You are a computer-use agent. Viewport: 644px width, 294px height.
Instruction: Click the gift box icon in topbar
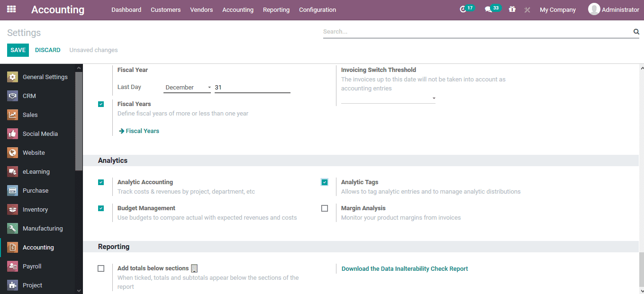(x=512, y=9)
